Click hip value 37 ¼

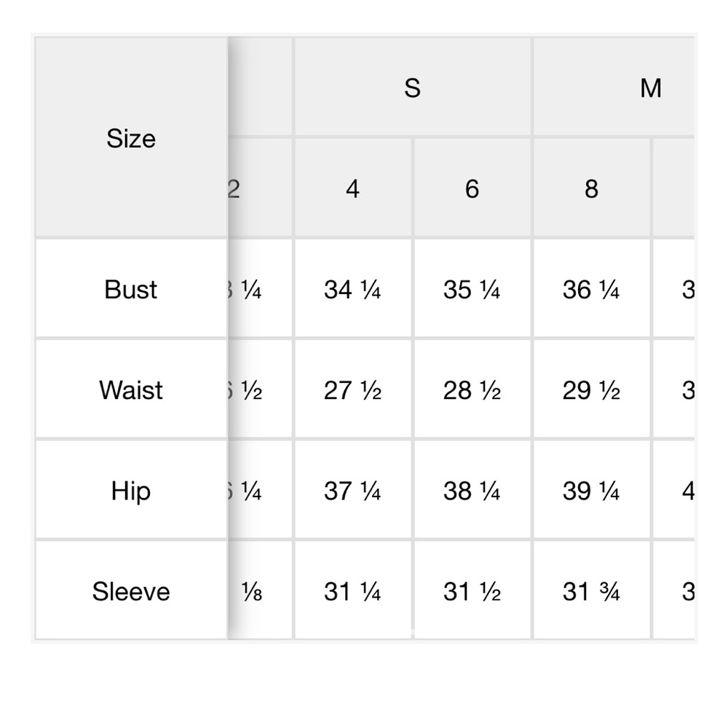[352, 491]
